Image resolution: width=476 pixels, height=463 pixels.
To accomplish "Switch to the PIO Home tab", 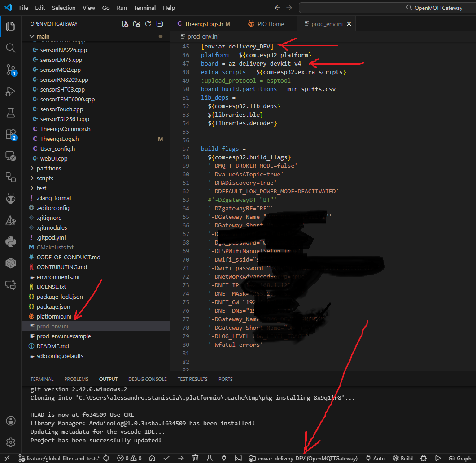I will (271, 24).
